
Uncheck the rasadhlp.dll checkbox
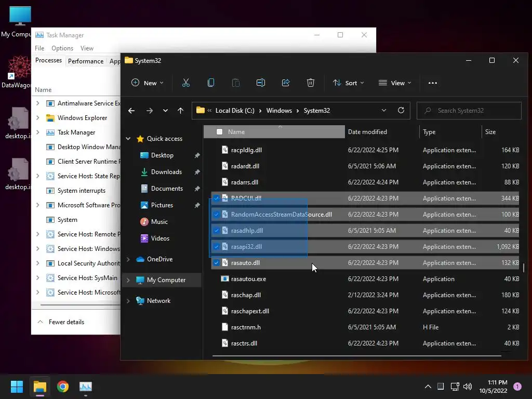pyautogui.click(x=216, y=231)
